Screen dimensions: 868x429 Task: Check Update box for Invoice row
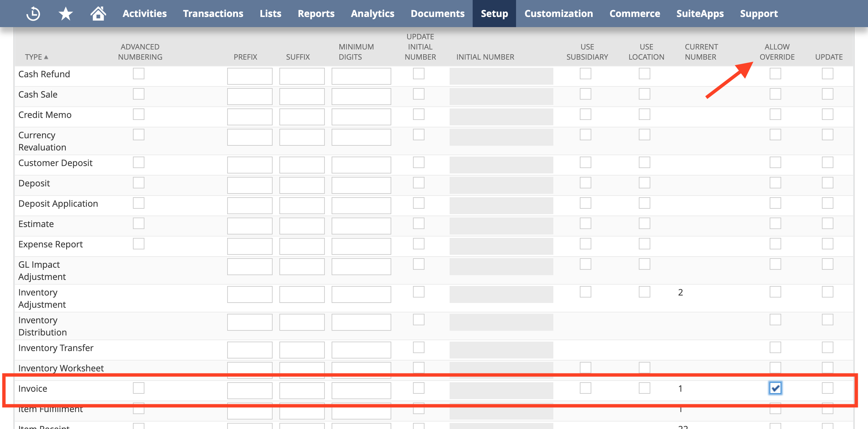[827, 388]
